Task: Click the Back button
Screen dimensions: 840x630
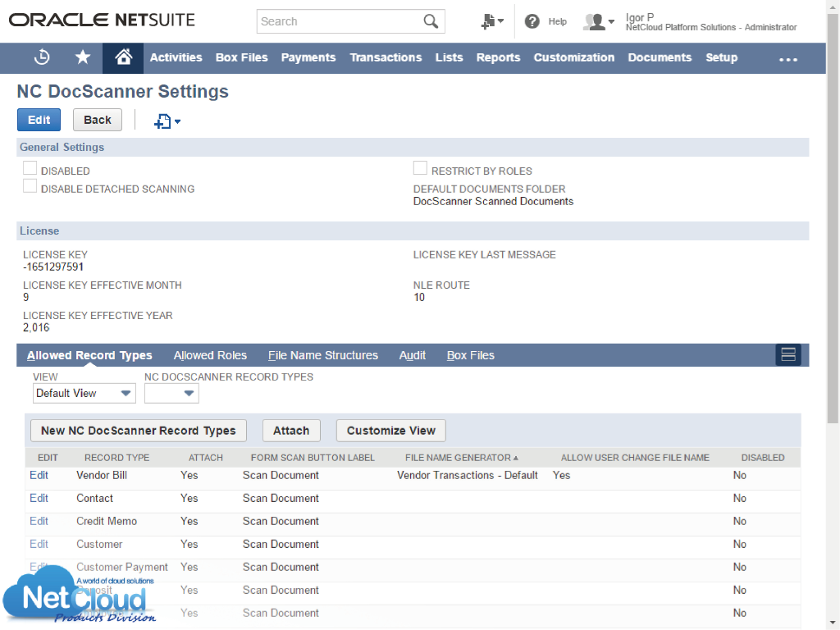Action: 98,120
